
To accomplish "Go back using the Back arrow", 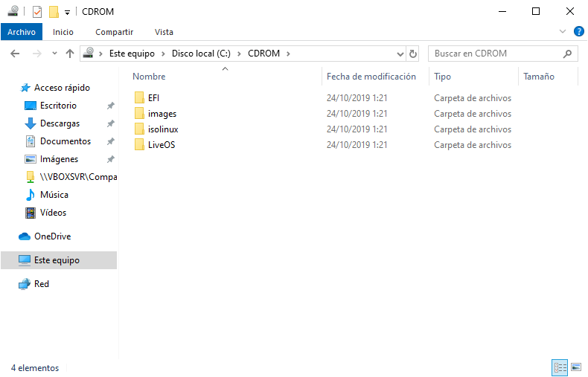I will point(16,54).
